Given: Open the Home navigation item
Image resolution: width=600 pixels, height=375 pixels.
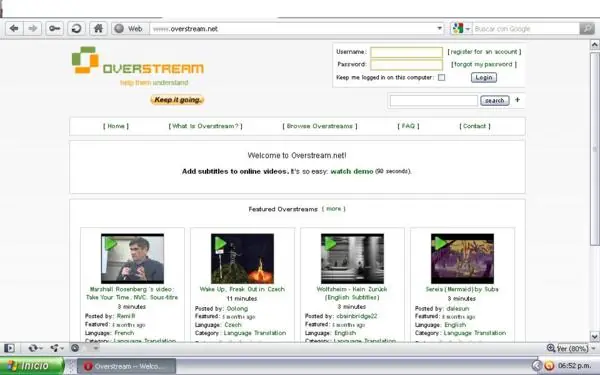Looking at the screenshot, I should pyautogui.click(x=116, y=126).
